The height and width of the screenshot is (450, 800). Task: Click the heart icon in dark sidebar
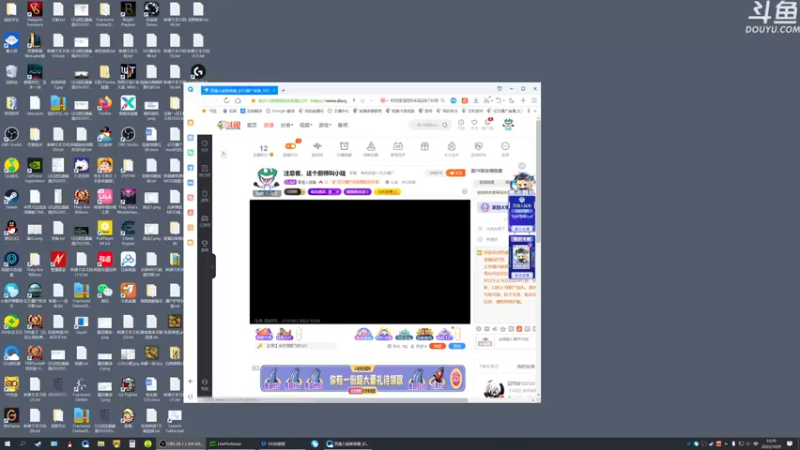point(205,144)
